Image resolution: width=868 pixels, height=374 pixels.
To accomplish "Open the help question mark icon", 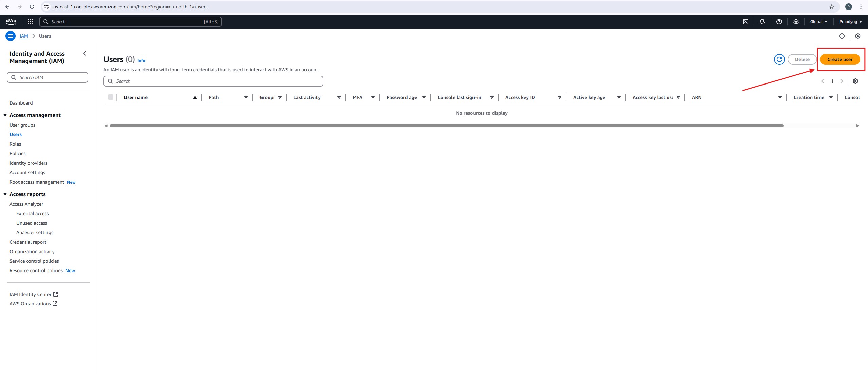I will pyautogui.click(x=779, y=22).
